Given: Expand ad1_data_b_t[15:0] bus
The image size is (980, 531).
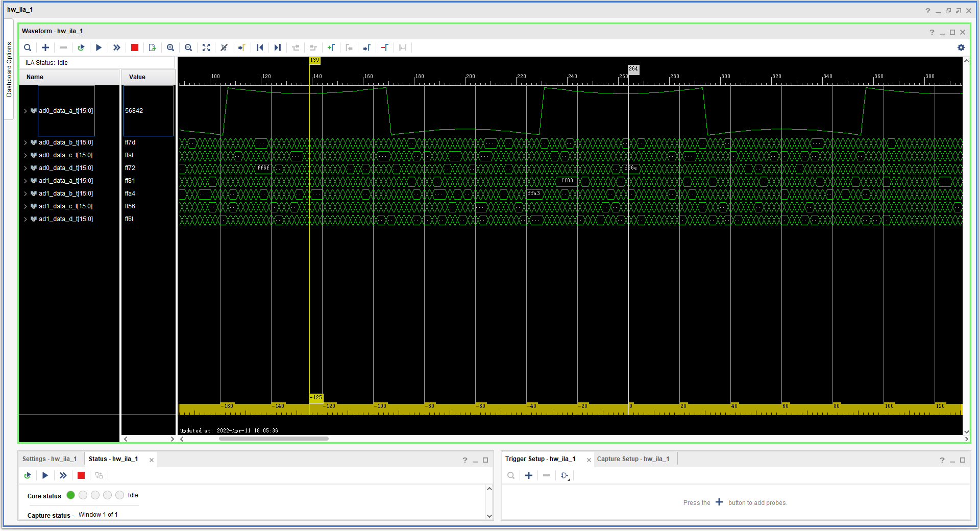Looking at the screenshot, I should tap(25, 194).
